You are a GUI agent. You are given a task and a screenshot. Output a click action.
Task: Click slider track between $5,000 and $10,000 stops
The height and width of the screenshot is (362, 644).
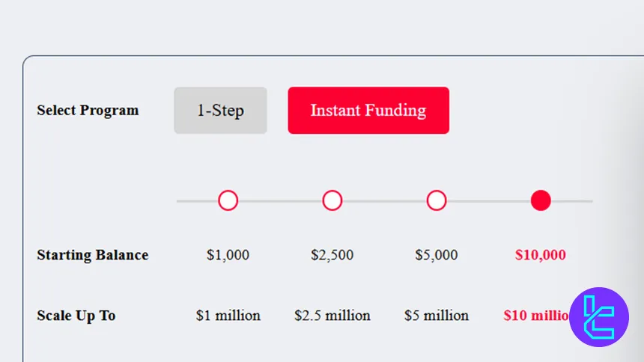[x=488, y=201]
